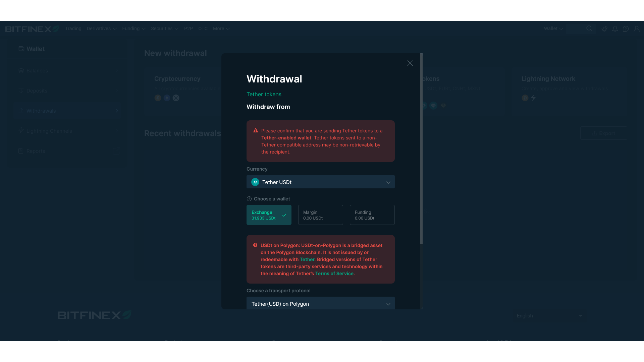Select the Margin wallet option

pyautogui.click(x=320, y=215)
